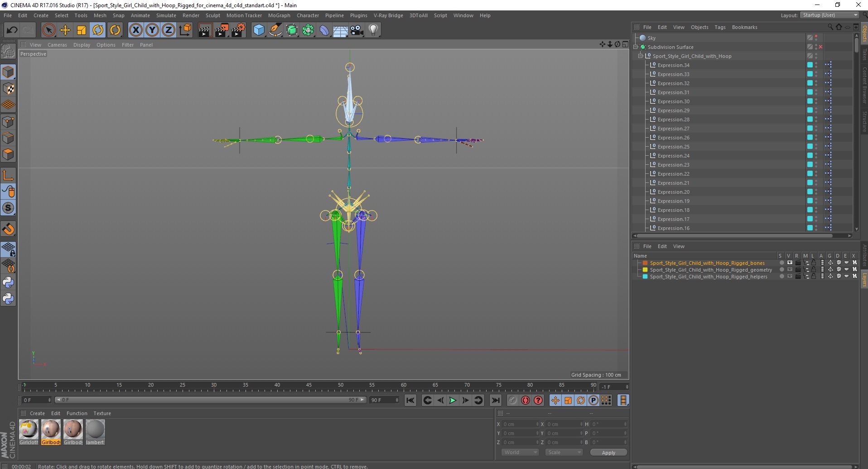Open Object Manager Tags menu
This screenshot has height=469, width=868.
point(720,27)
